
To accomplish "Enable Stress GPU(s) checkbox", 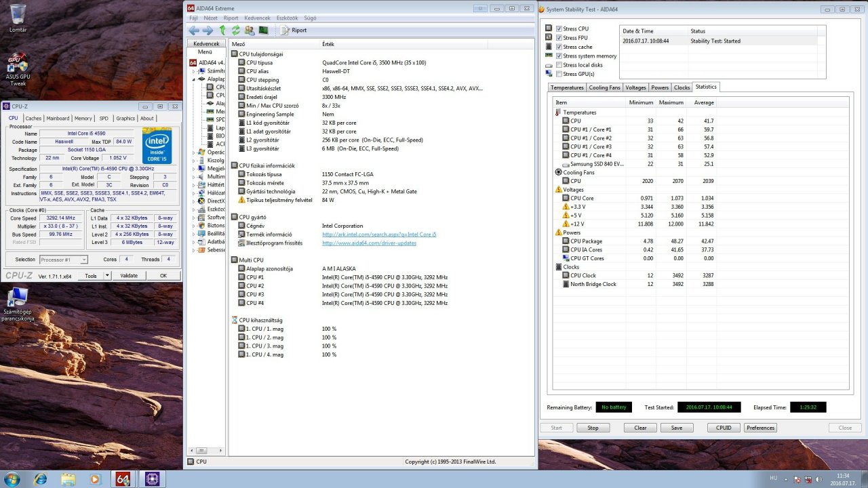I will click(559, 74).
